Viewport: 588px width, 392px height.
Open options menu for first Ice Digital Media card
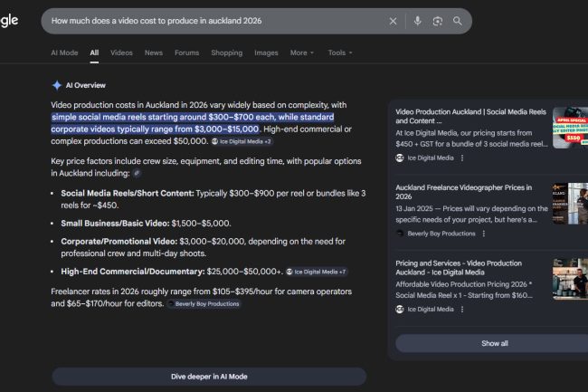click(x=462, y=158)
